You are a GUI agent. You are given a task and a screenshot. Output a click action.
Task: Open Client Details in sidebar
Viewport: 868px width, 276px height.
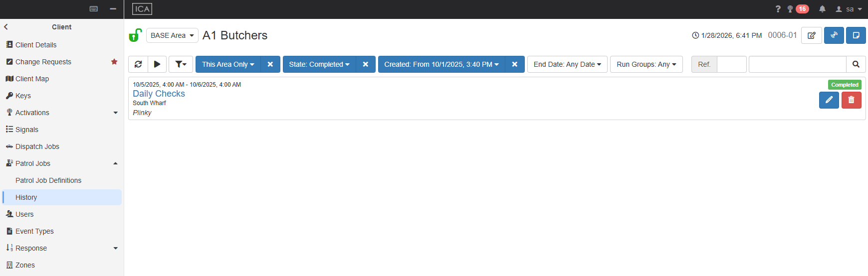click(x=62, y=45)
